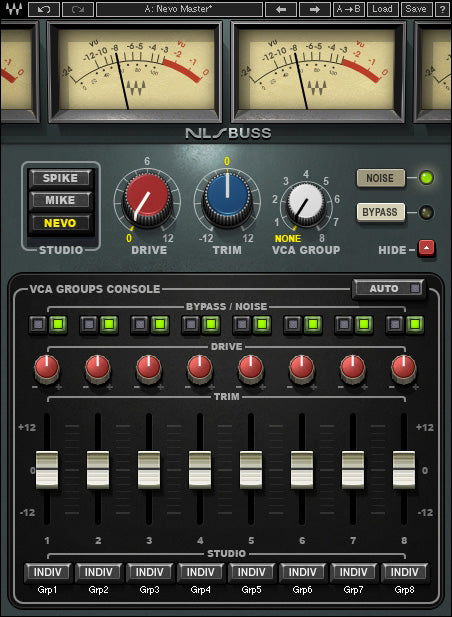Click group 5 drive knob
452x617 pixels.
[x=251, y=369]
